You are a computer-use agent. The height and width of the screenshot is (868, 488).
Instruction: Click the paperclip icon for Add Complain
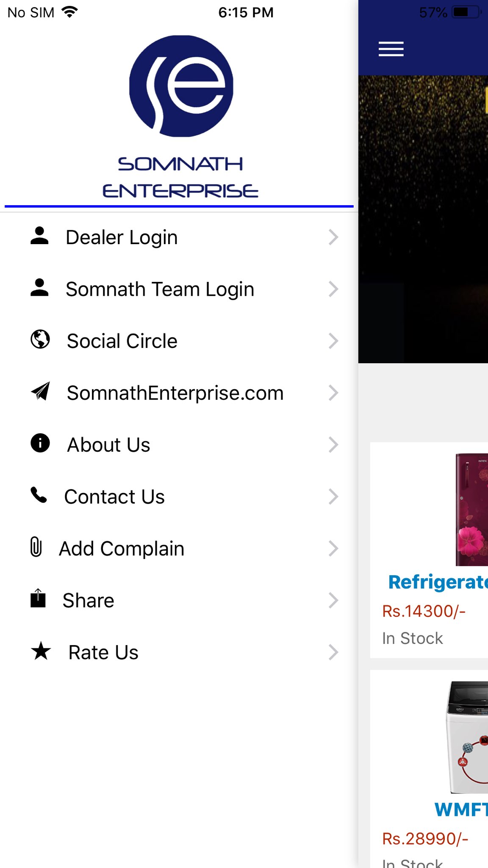coord(36,547)
